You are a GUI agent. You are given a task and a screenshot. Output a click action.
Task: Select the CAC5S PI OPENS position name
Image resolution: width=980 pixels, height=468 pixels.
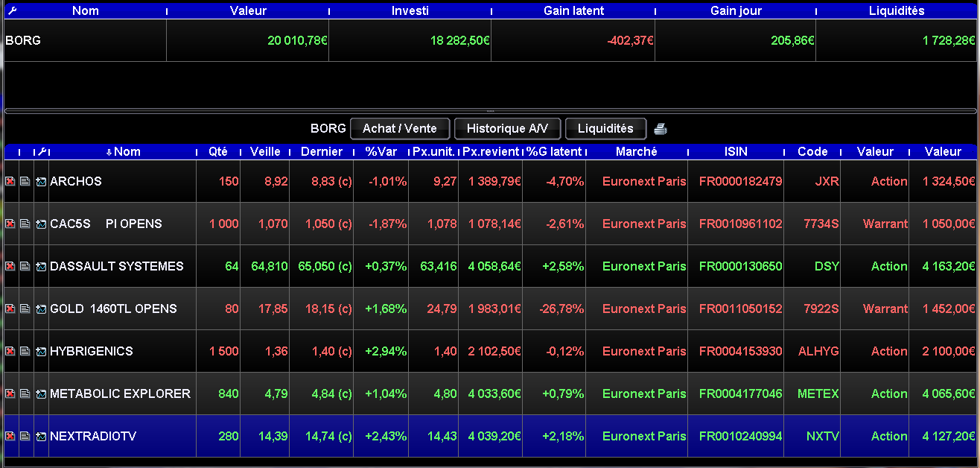point(106,224)
